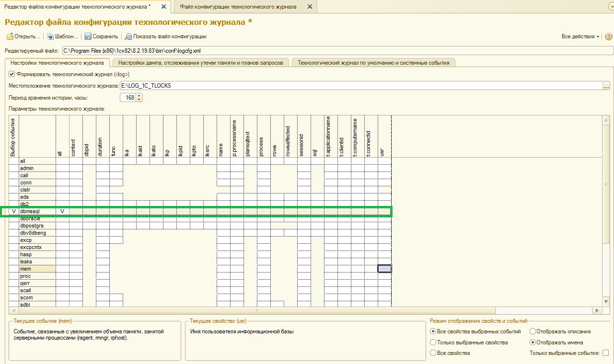Viewport: 614px width, 364px height.
Task: Click the "lksrc" column header
Action: (210, 136)
